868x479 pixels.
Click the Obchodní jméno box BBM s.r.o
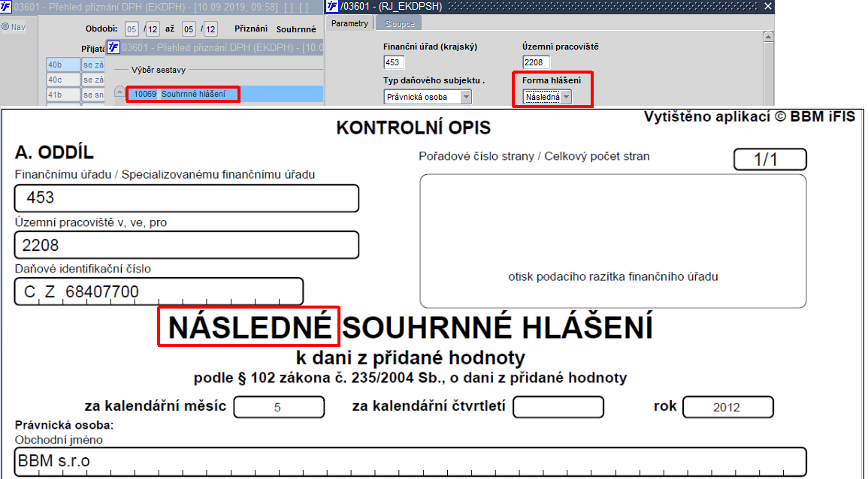(x=410, y=461)
